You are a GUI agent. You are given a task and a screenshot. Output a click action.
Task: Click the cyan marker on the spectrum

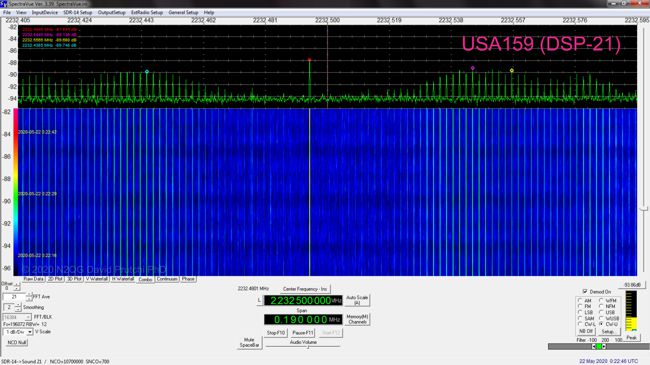147,72
